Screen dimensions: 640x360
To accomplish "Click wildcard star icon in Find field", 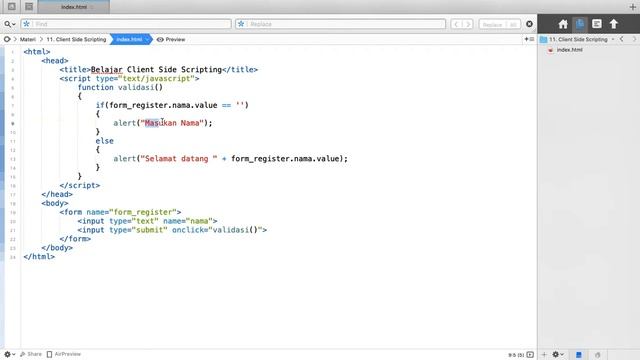I will pyautogui.click(x=27, y=24).
